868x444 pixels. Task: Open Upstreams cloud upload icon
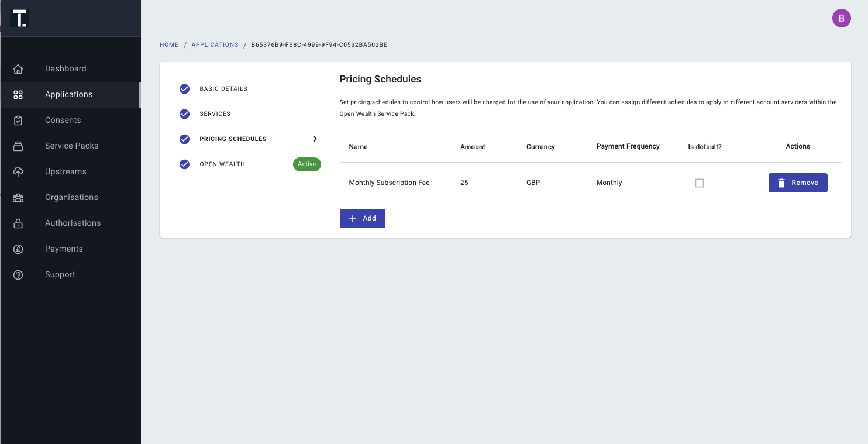[18, 172]
